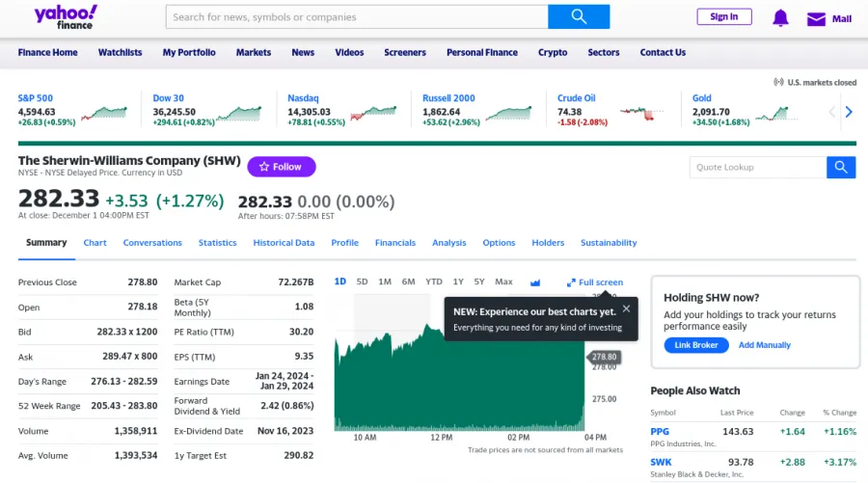Open Crude Oil quote link
This screenshot has height=483, width=868.
pos(577,98)
